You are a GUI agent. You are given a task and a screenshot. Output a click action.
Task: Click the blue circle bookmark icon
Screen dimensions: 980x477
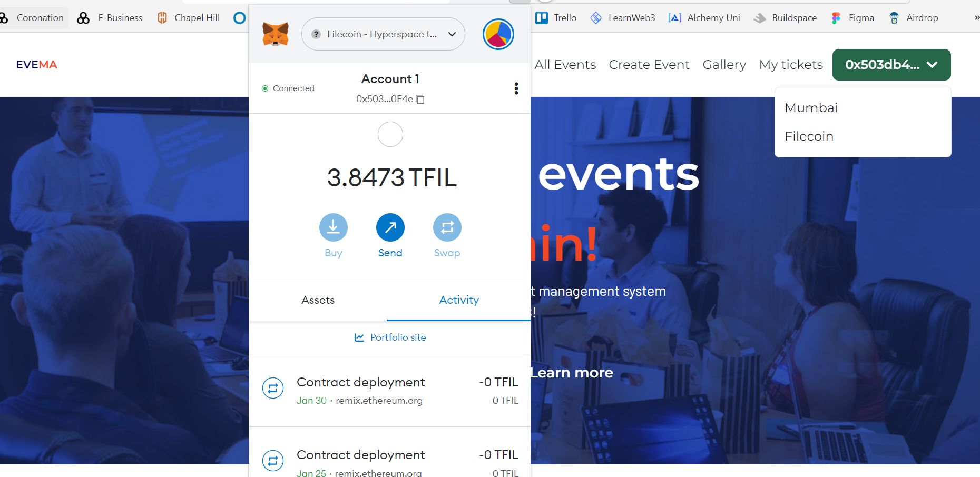[x=240, y=18]
